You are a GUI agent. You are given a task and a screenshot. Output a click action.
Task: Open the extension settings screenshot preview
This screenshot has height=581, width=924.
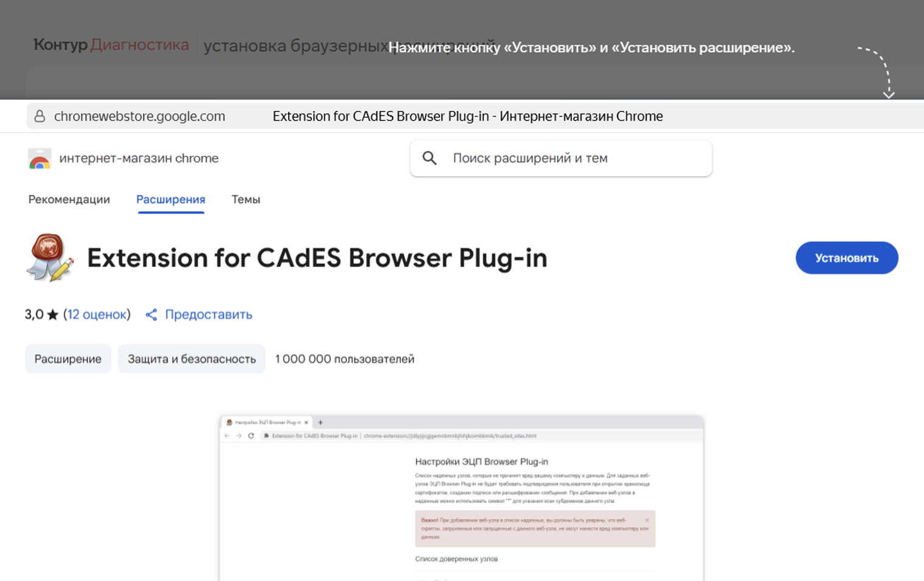click(461, 498)
